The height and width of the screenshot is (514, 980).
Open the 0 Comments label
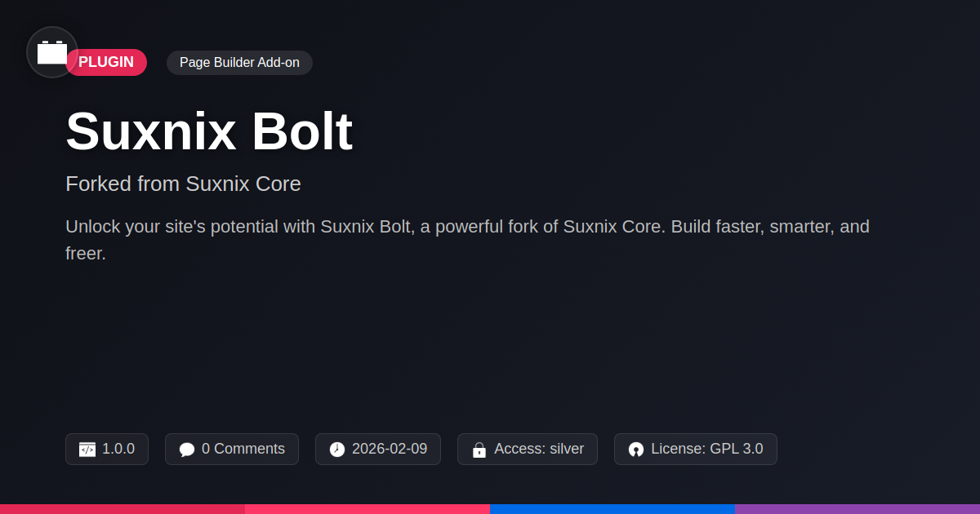[x=243, y=449]
